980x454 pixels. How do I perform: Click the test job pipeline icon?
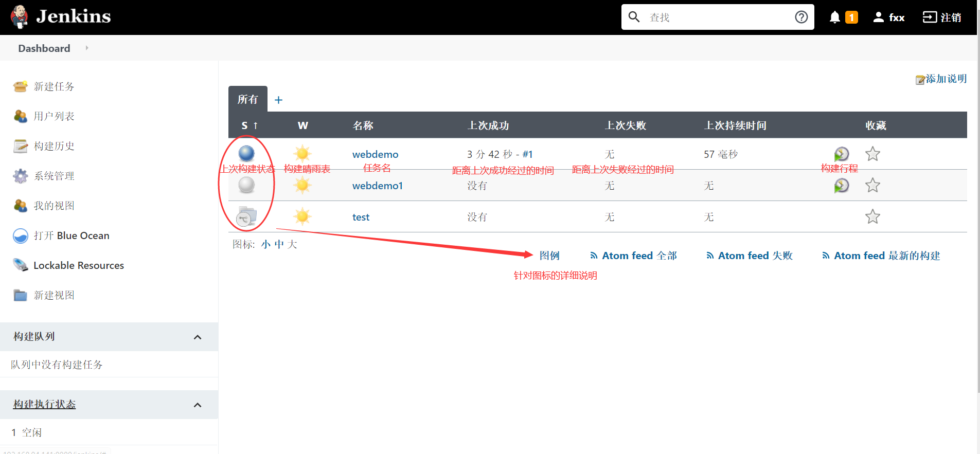pyautogui.click(x=246, y=216)
